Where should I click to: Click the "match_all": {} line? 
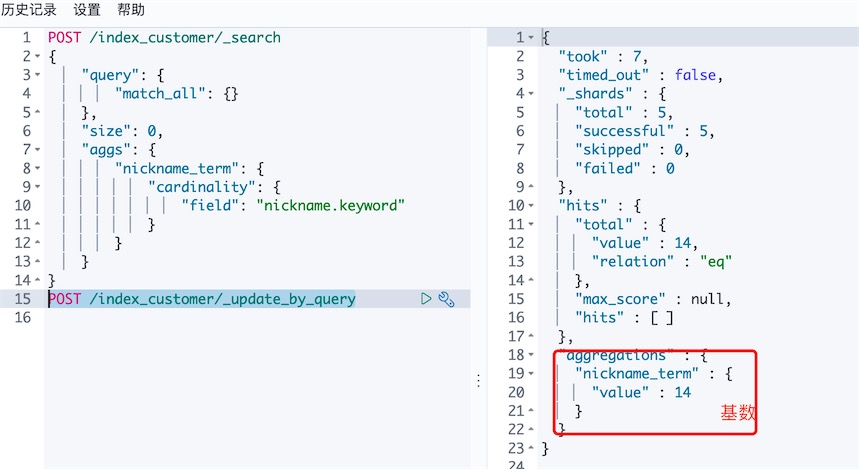[176, 94]
